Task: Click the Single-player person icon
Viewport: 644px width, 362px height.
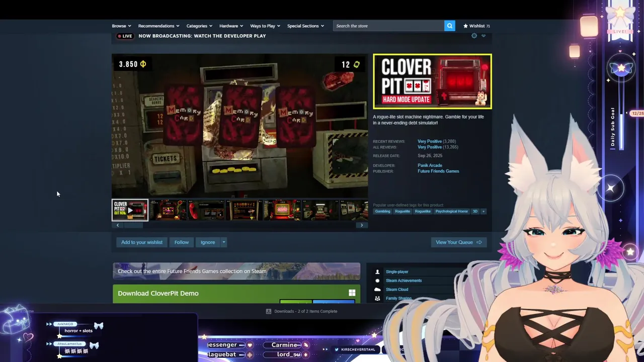Action: tap(377, 271)
